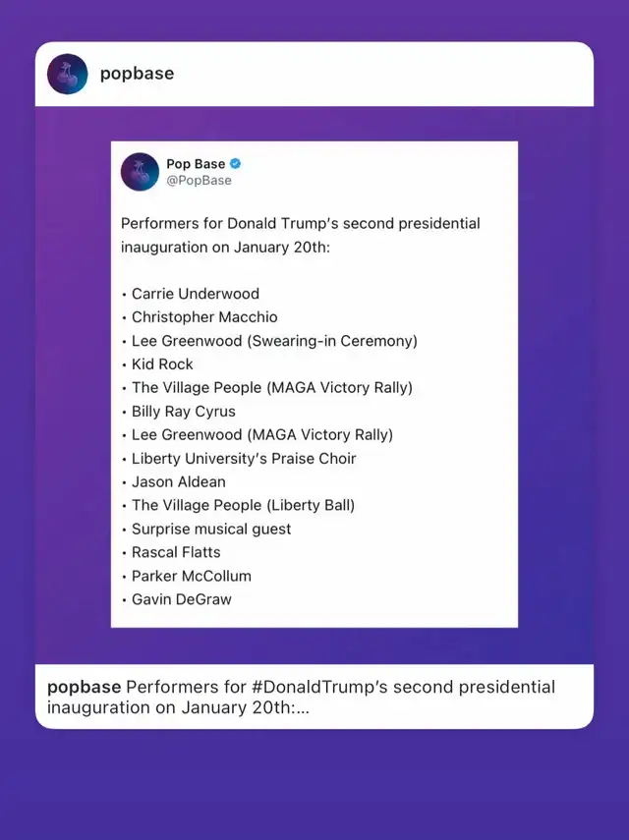Image resolution: width=629 pixels, height=840 pixels.
Task: Open the embedded tweet image
Action: pyautogui.click(x=314, y=384)
